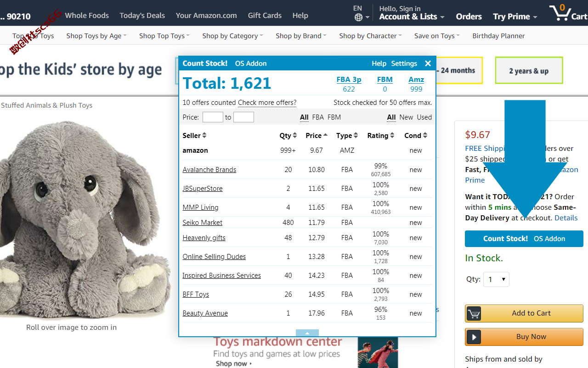Screen dimensions: 588x368
Task: Open Inspired Business Services seller link
Action: click(222, 276)
